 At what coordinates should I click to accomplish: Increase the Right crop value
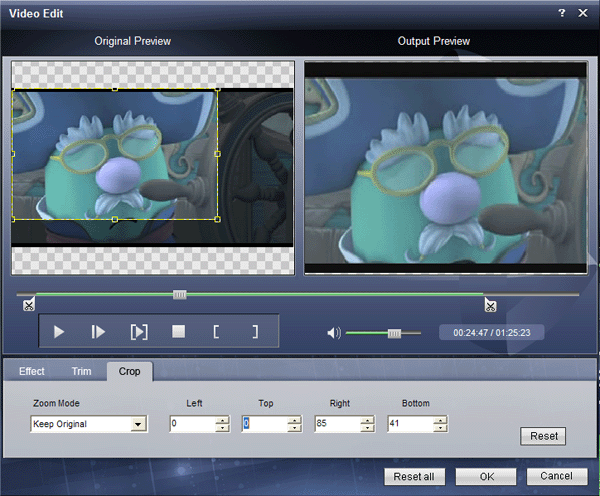[367, 420]
